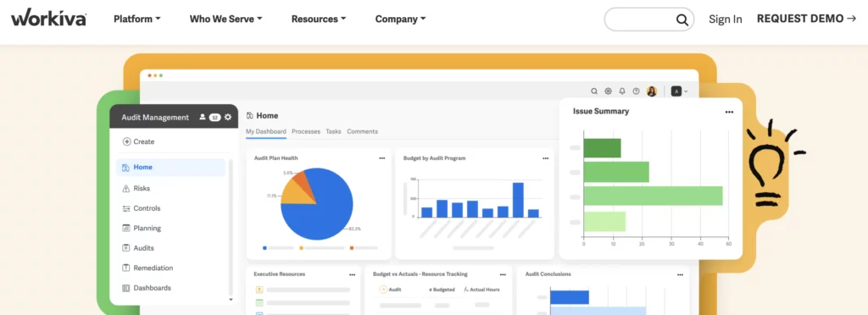The image size is (868, 315).
Task: Open Remediation in the sidebar
Action: point(147,268)
